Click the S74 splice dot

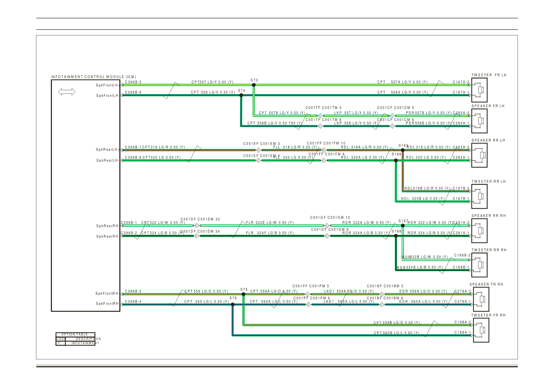pyautogui.click(x=241, y=95)
